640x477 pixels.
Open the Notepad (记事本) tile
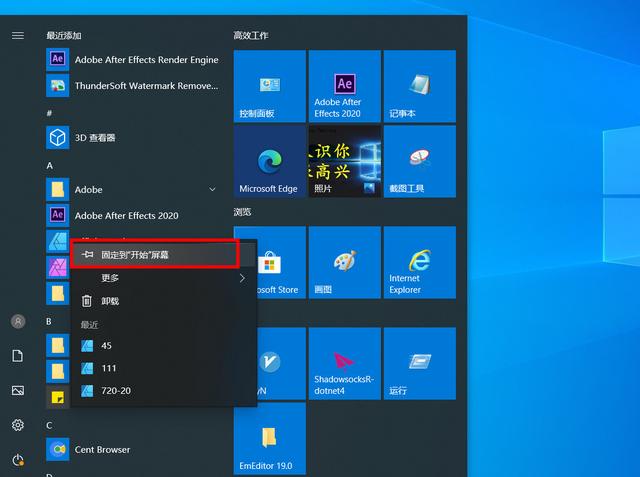[419, 86]
